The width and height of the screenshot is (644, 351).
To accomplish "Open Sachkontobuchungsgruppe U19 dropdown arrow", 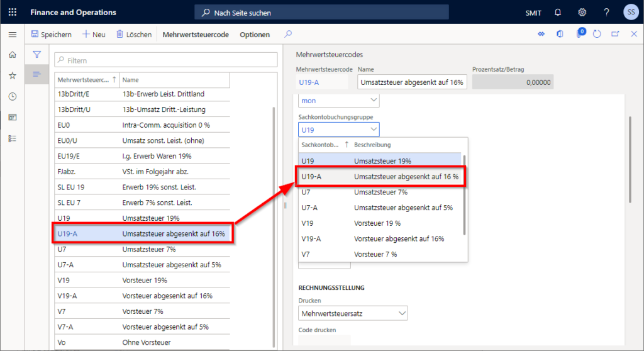I will [374, 130].
